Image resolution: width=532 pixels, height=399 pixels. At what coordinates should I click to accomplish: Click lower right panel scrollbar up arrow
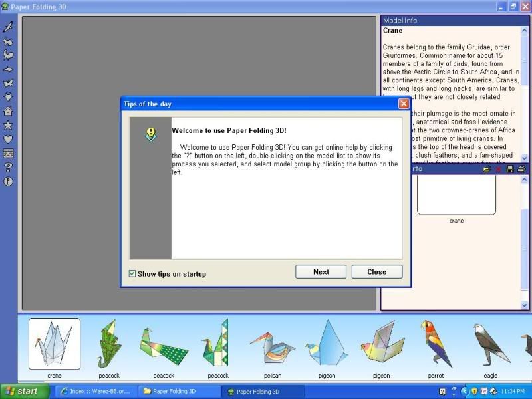pos(524,180)
